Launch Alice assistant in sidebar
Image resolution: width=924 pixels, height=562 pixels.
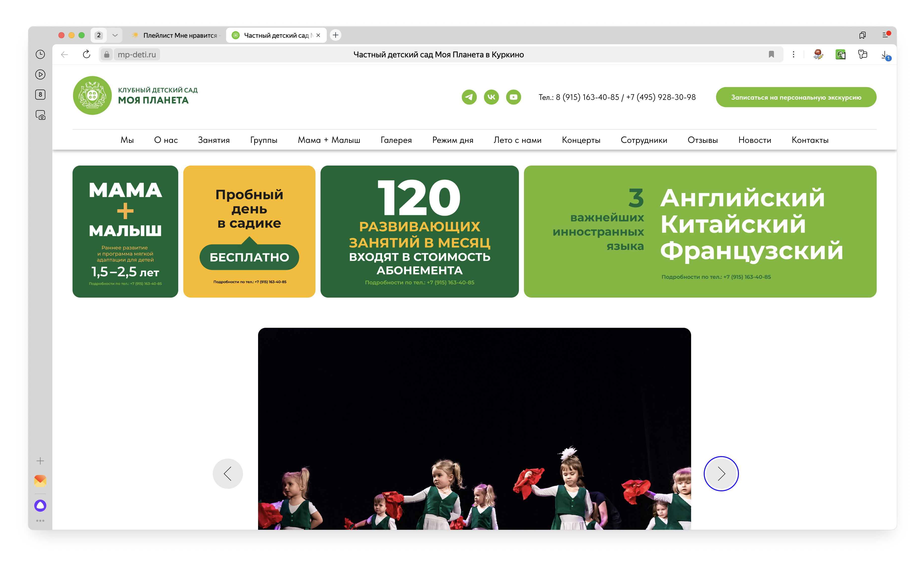pyautogui.click(x=40, y=505)
